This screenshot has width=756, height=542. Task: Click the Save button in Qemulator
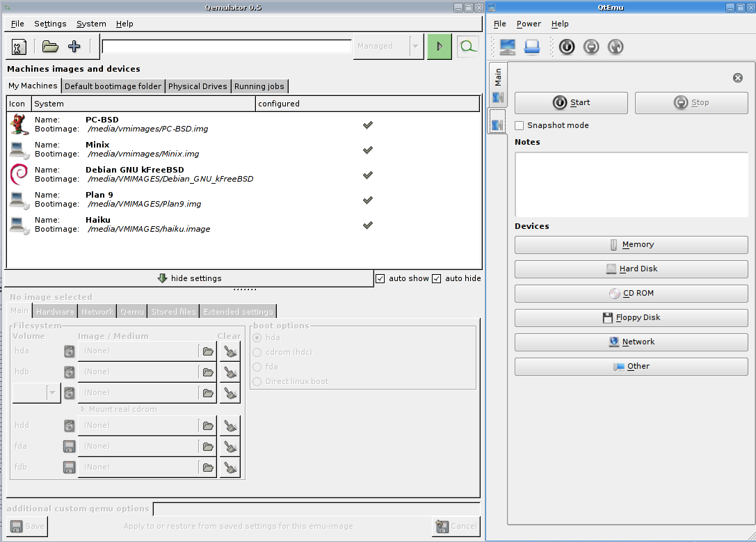tap(28, 526)
